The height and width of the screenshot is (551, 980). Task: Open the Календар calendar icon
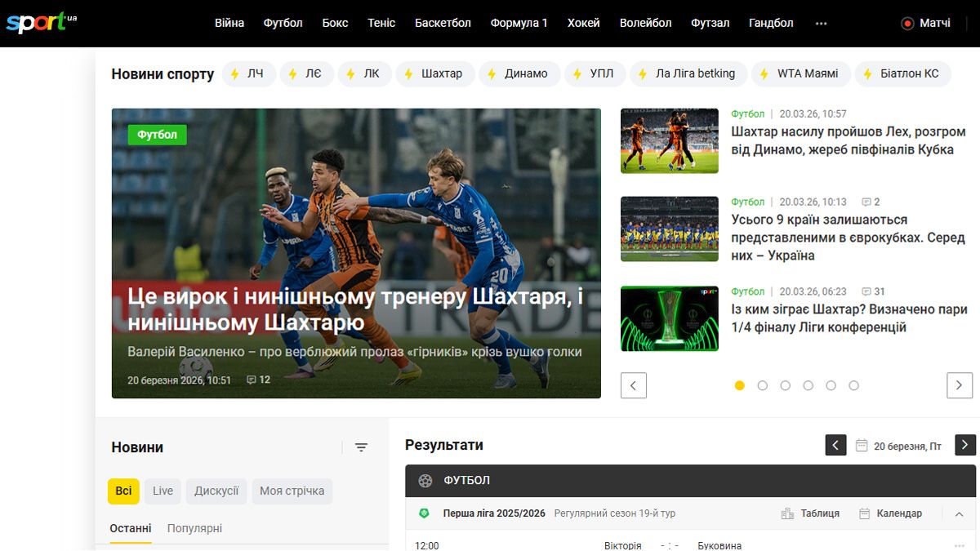863,513
